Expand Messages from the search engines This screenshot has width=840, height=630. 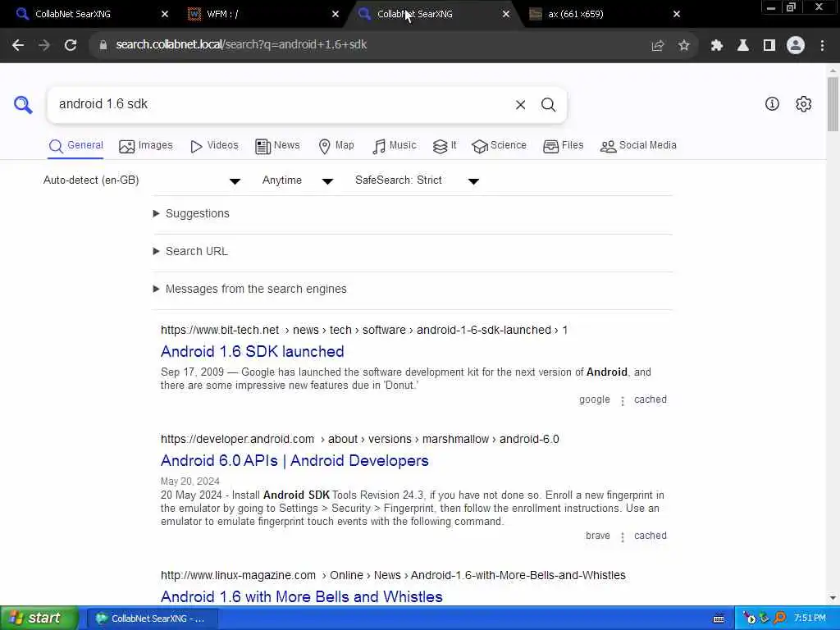coord(249,290)
